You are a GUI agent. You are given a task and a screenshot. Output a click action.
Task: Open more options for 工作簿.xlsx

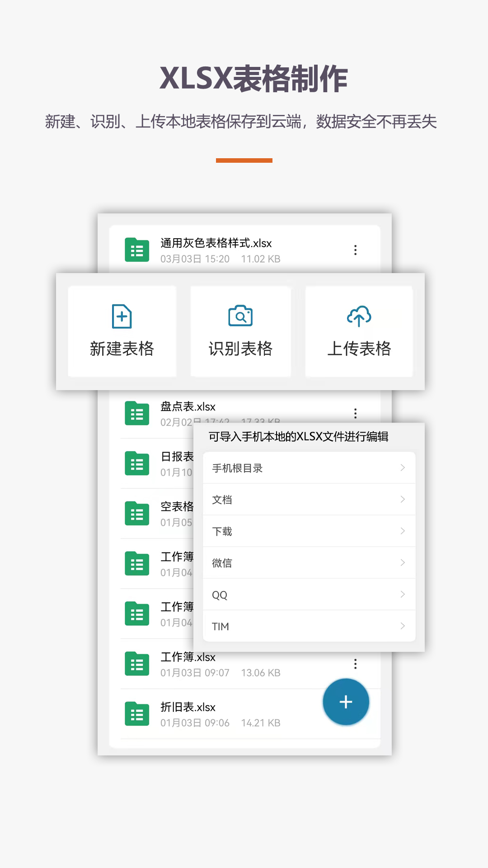(x=356, y=664)
